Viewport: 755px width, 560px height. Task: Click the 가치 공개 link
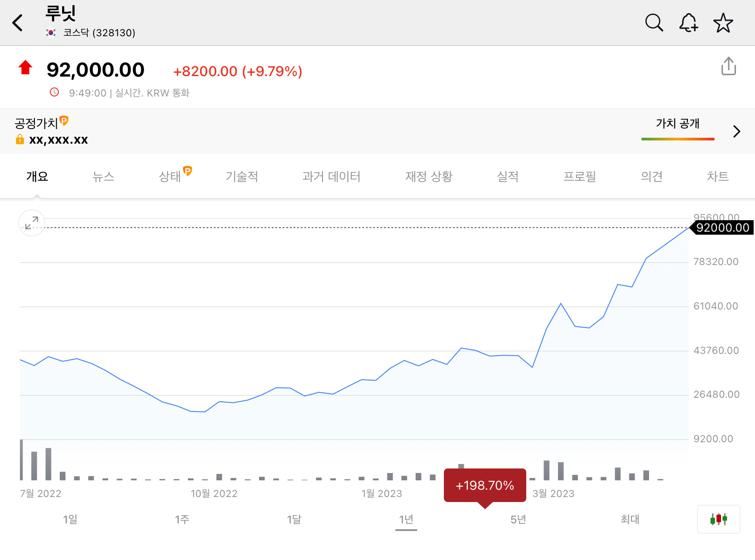click(x=678, y=124)
